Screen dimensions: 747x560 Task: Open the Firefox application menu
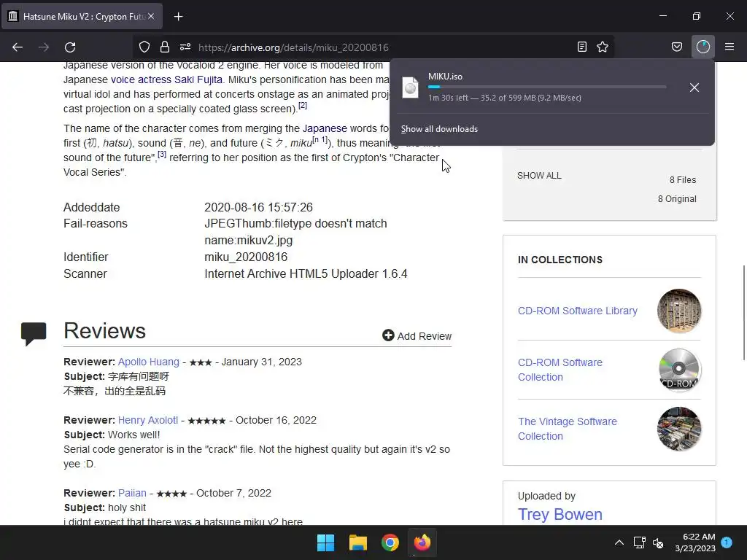729,47
